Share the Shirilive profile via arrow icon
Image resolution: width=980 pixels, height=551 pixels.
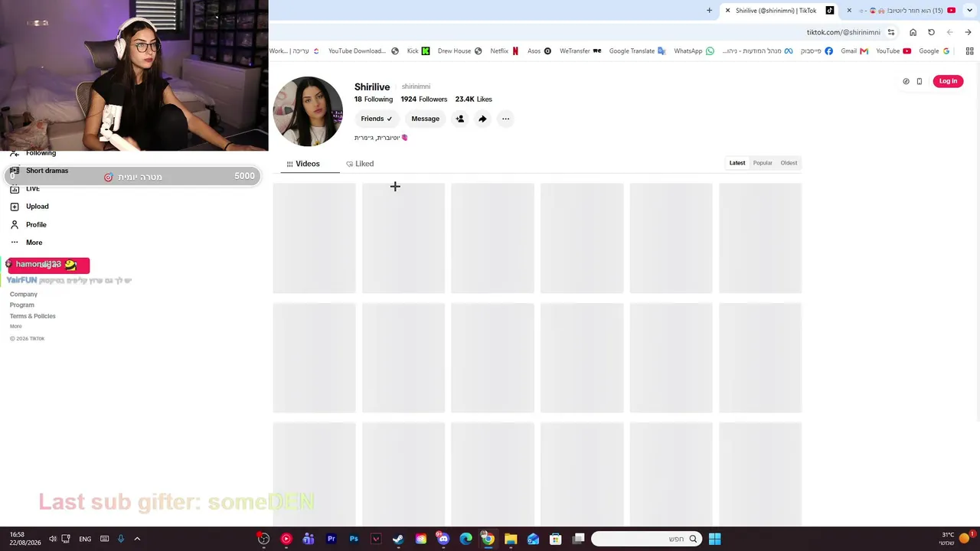[482, 119]
